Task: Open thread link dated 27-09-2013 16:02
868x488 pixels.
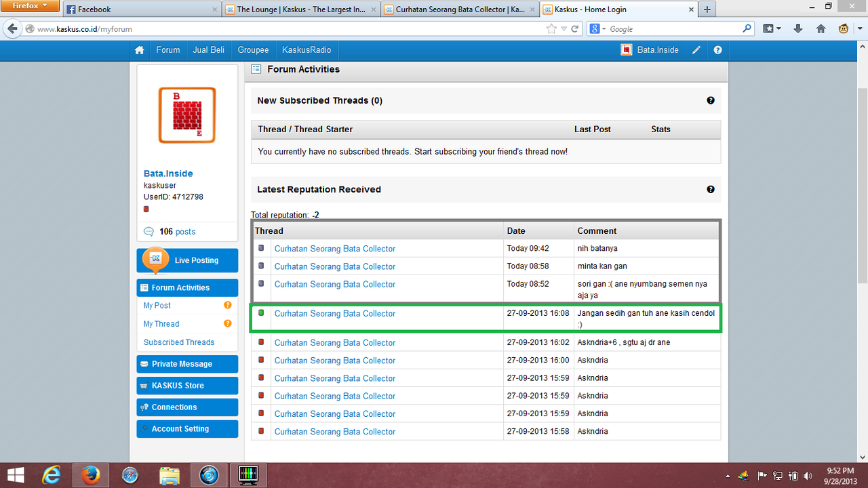Action: [335, 343]
